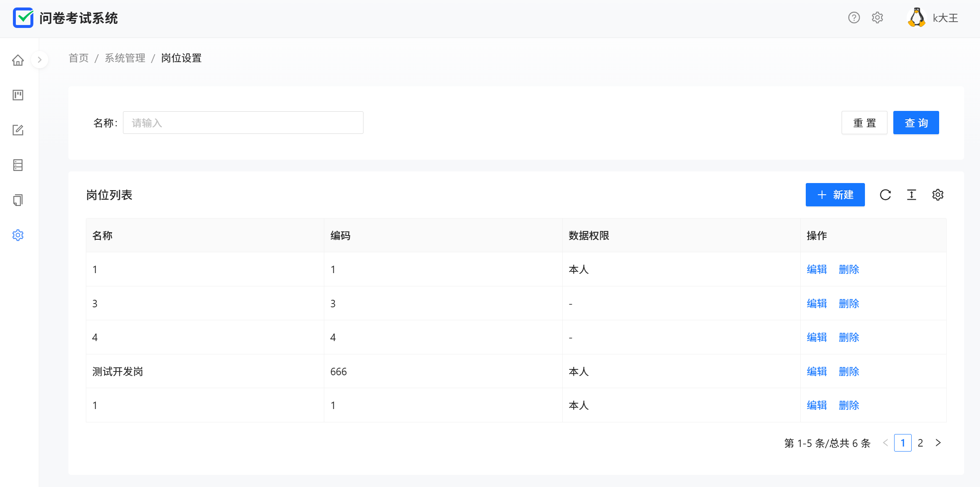
Task: Click the 新建 button
Action: point(835,195)
